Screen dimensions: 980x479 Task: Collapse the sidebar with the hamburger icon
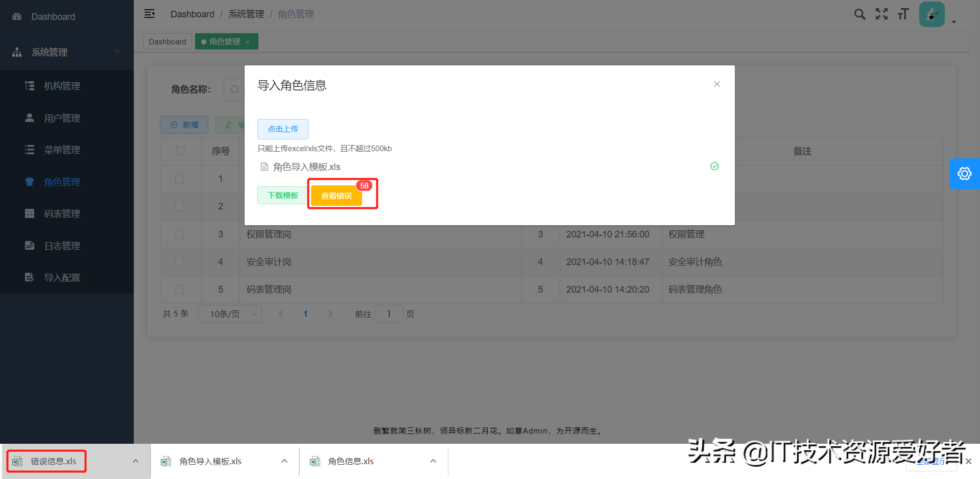149,14
